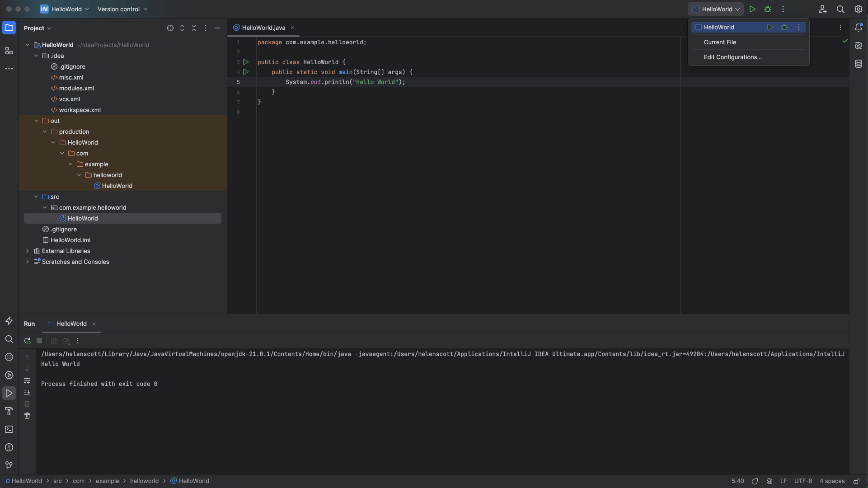Collapse the out folder in Project tree
Image resolution: width=868 pixels, height=488 pixels.
(x=36, y=121)
